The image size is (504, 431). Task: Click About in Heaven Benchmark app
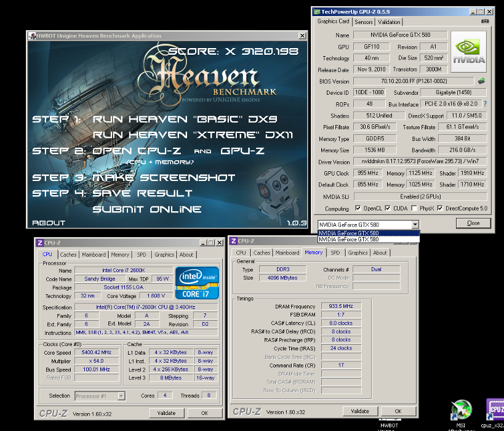[49, 223]
